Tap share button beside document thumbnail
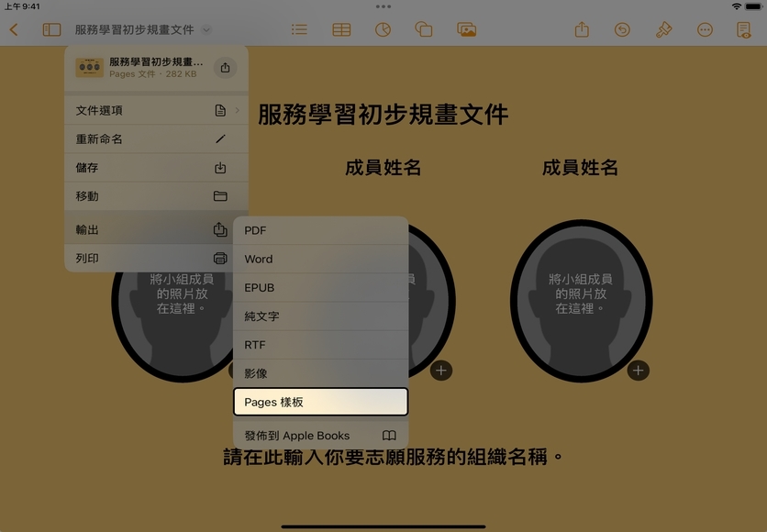Screen dimensions: 767x532 (225, 68)
